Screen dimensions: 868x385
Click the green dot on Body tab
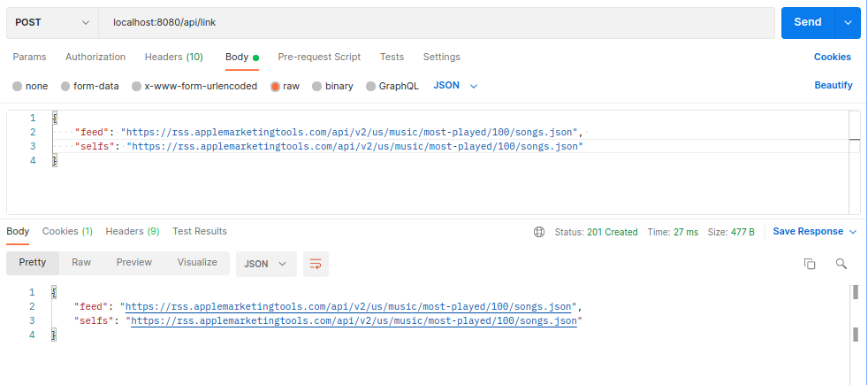(255, 58)
